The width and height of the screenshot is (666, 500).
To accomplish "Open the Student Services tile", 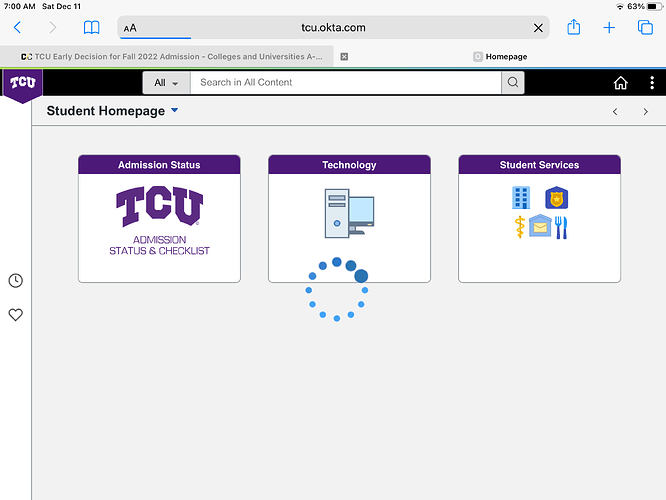I will tap(539, 219).
